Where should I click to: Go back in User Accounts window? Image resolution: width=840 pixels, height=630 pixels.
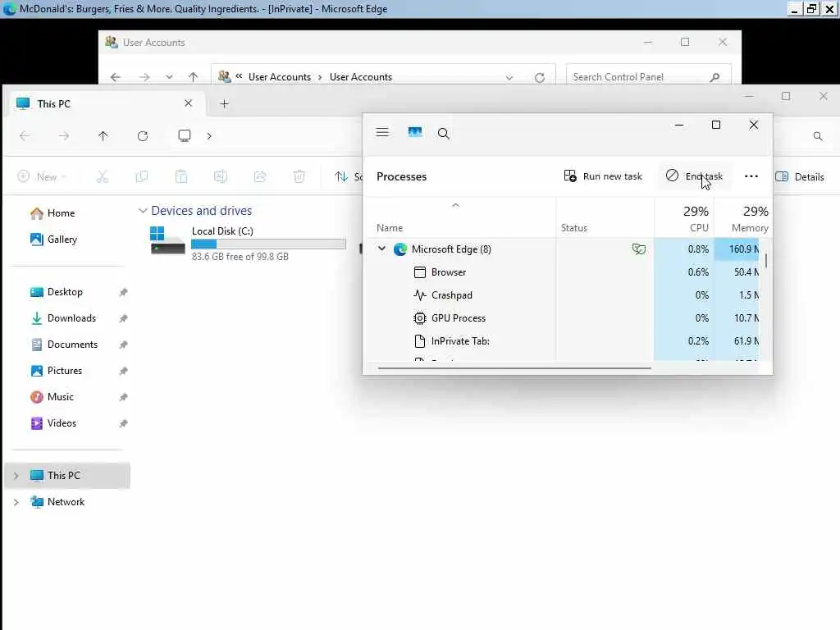pos(115,77)
